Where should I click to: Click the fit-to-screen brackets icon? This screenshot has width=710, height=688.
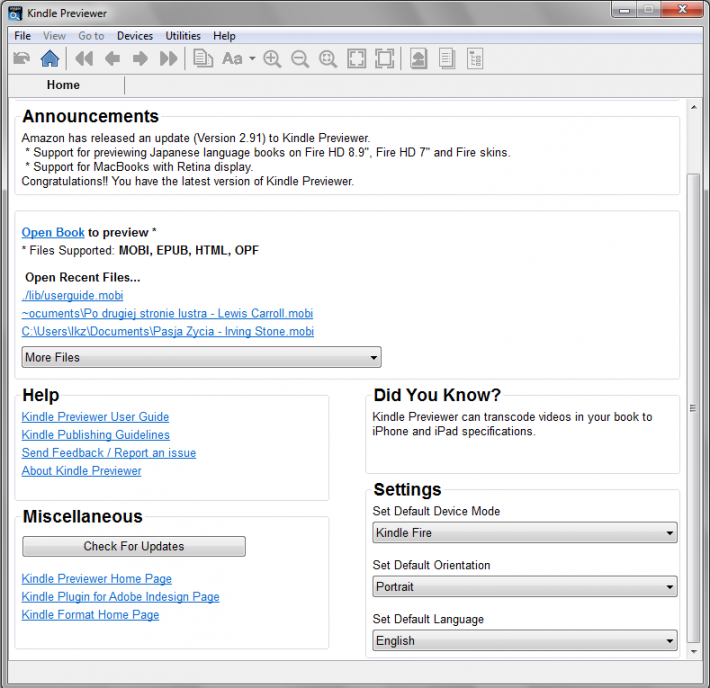356,58
